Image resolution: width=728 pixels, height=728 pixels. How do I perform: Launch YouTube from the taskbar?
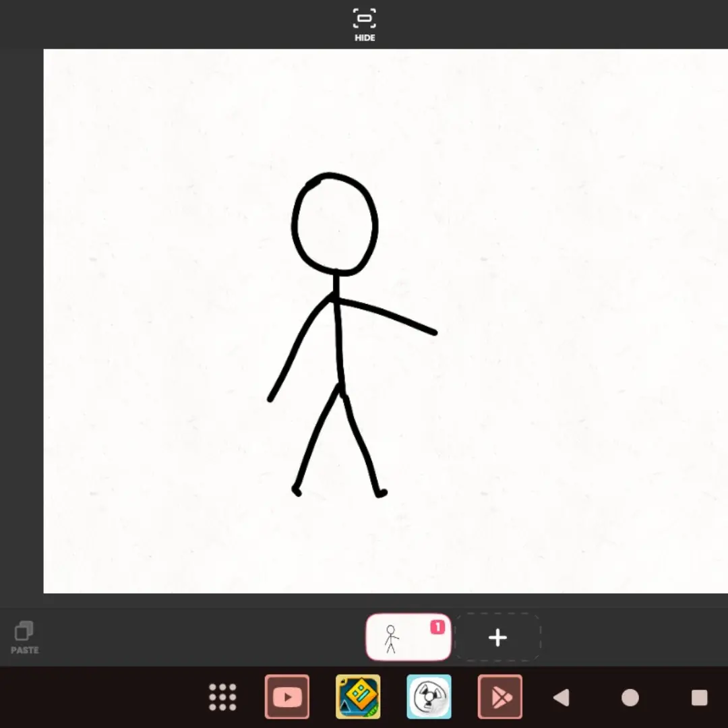pos(287,697)
